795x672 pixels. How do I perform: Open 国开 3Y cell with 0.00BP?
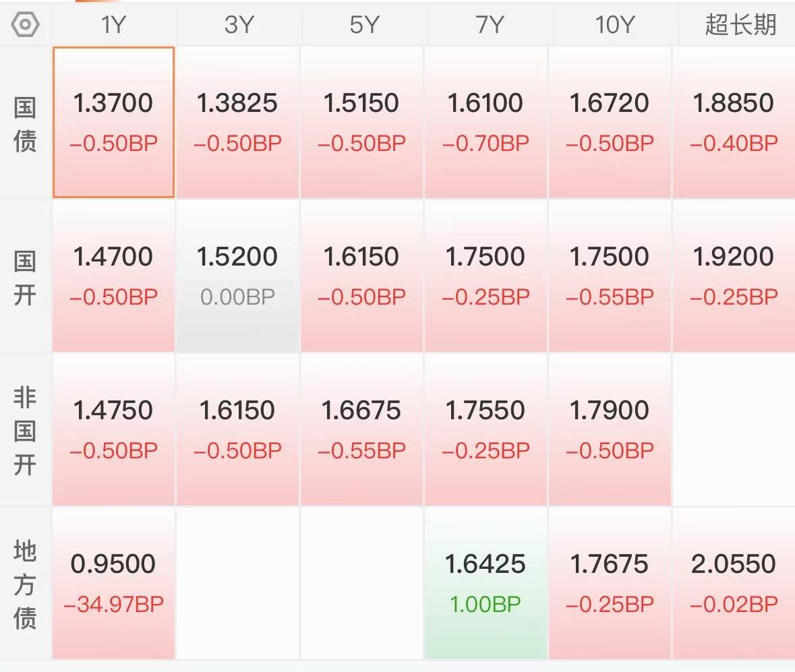[x=238, y=276]
